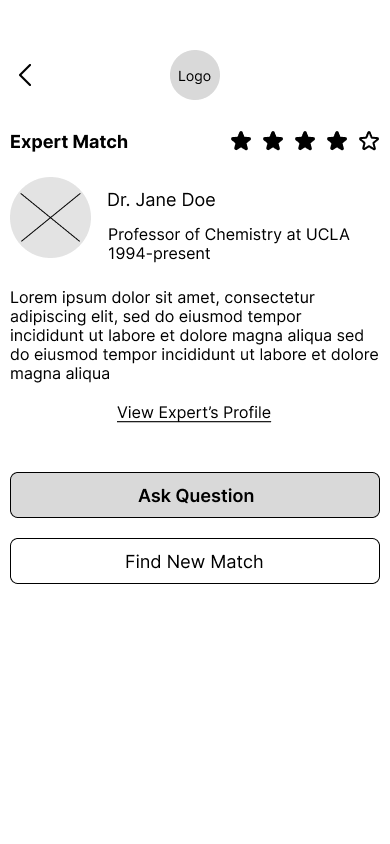The height and width of the screenshot is (844, 390).
Task: Select the first rating star
Action: 241,142
